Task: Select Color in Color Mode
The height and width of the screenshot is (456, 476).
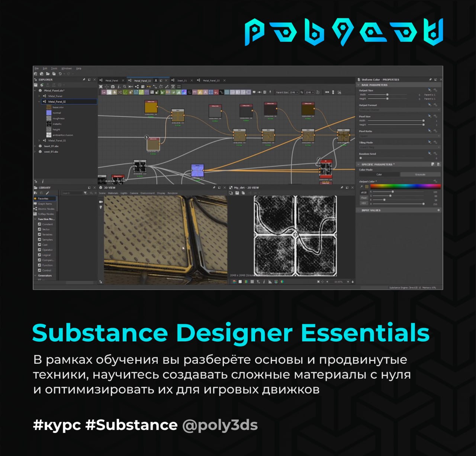Action: (x=379, y=174)
